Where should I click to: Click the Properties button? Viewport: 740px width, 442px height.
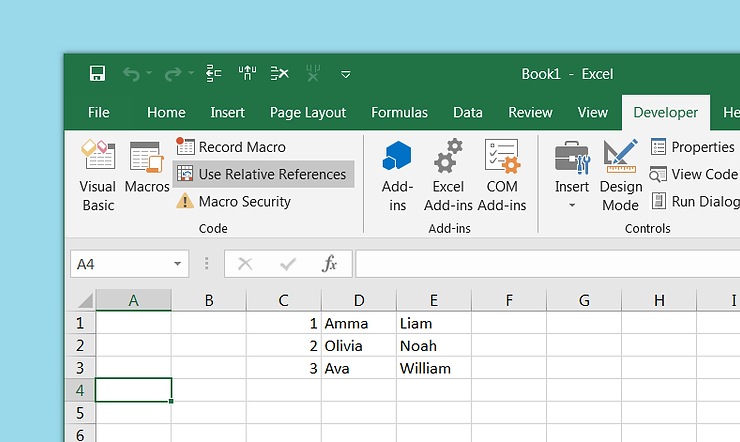pyautogui.click(x=693, y=147)
